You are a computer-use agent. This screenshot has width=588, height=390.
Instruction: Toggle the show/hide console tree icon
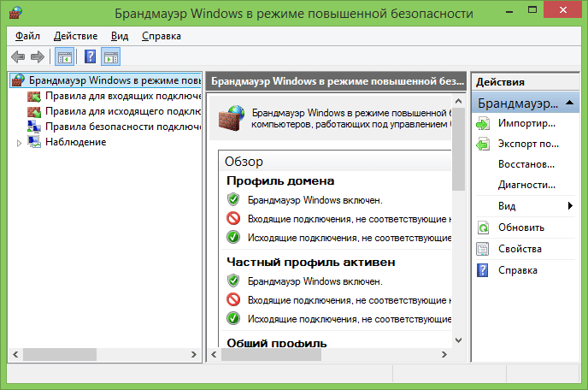pyautogui.click(x=64, y=57)
